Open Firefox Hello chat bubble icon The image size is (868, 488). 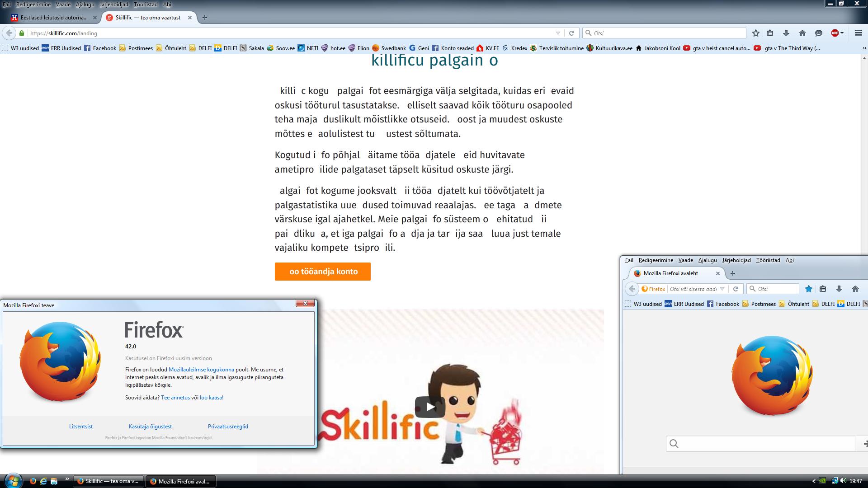[x=818, y=33]
